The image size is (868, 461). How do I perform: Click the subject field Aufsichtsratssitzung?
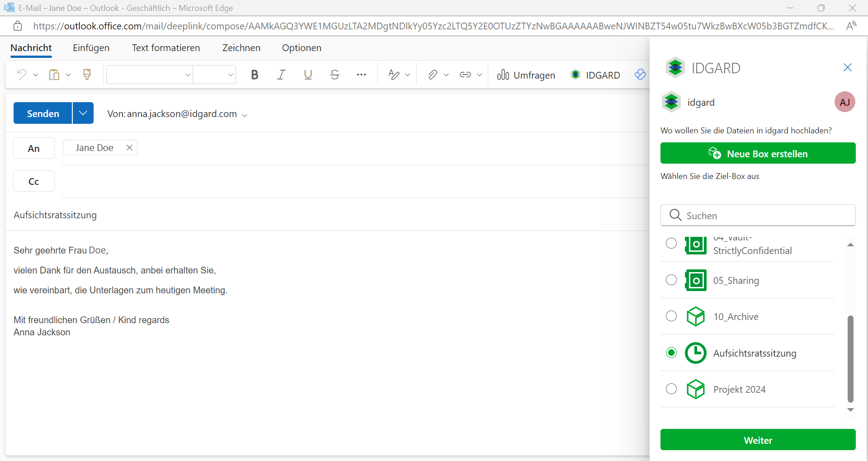coord(327,215)
